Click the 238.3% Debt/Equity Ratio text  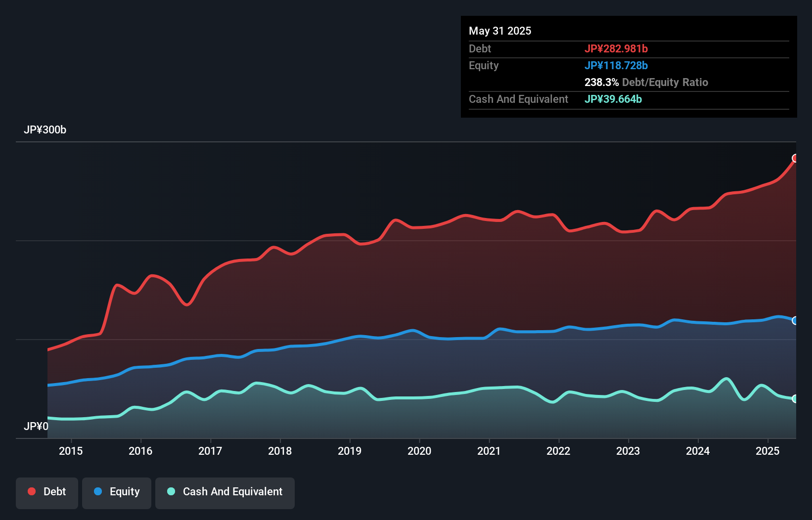tap(646, 82)
